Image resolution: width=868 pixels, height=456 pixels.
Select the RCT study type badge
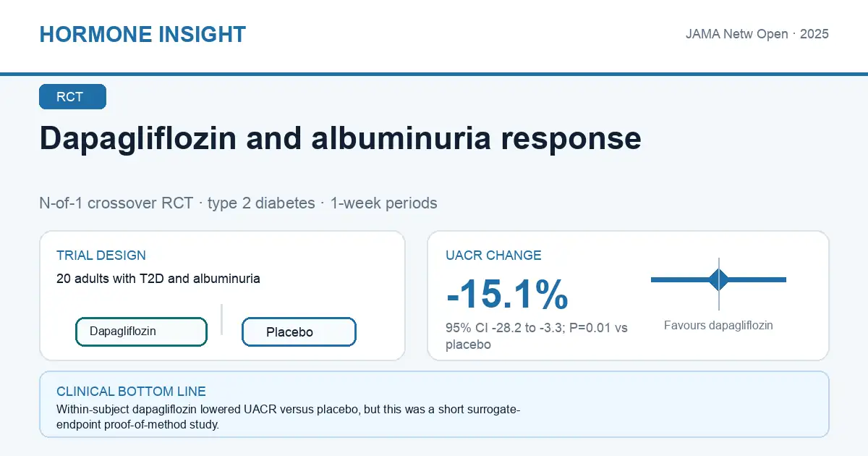(x=72, y=97)
